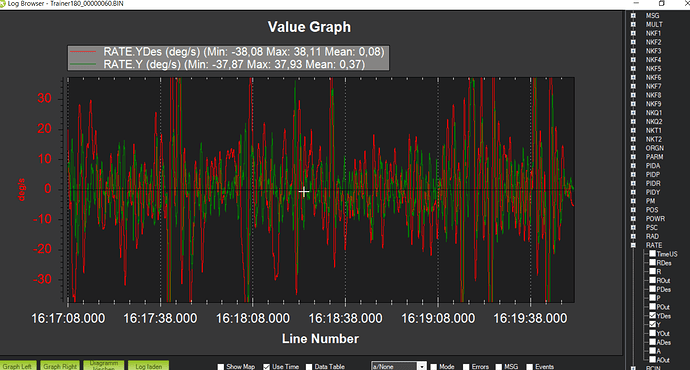The height and width of the screenshot is (370, 690).
Task: Click the Graph Left button
Action: (x=18, y=366)
